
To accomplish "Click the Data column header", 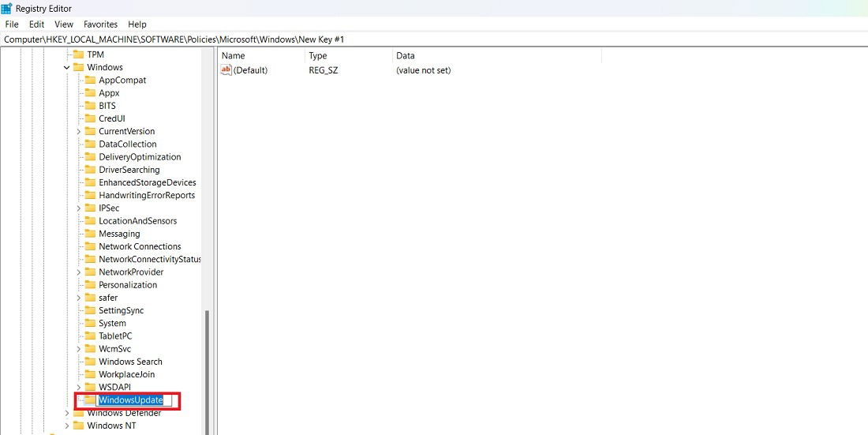I will [496, 55].
